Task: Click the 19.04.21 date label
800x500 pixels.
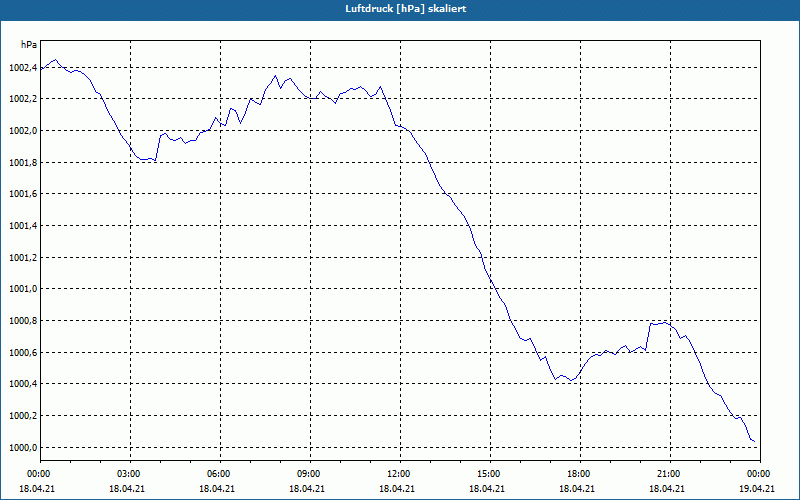Action: [757, 488]
